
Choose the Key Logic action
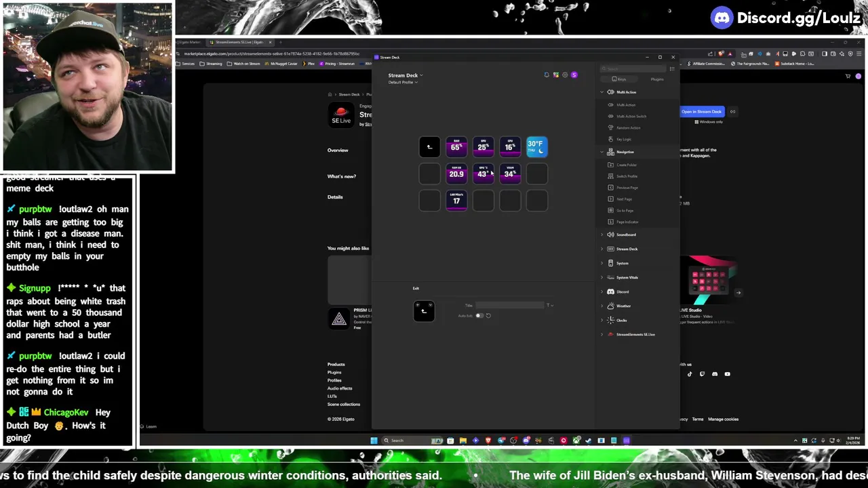tap(620, 139)
